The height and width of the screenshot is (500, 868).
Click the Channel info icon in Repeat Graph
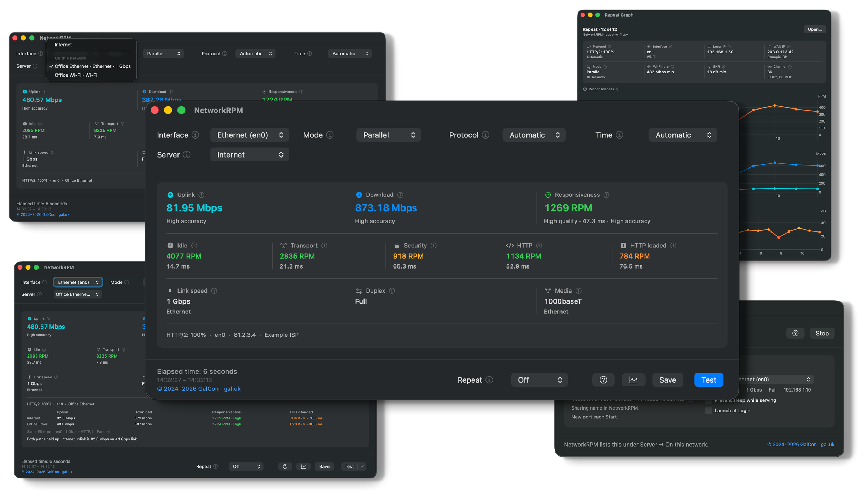coord(790,67)
